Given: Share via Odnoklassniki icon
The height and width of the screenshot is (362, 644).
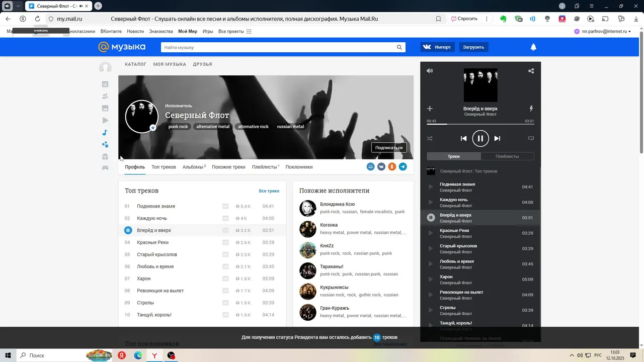Looking at the screenshot, I should click(x=392, y=166).
